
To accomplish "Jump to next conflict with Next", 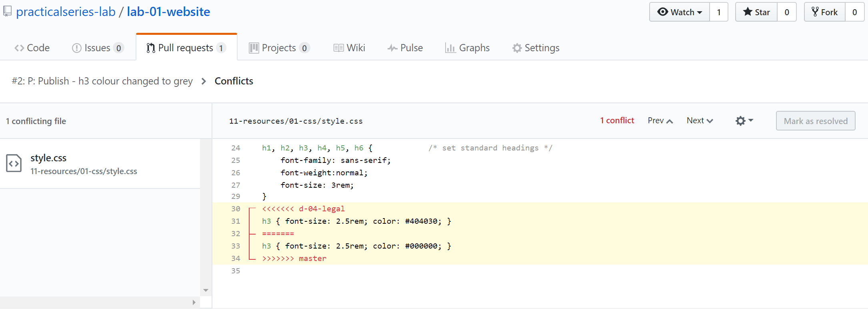I will point(700,120).
